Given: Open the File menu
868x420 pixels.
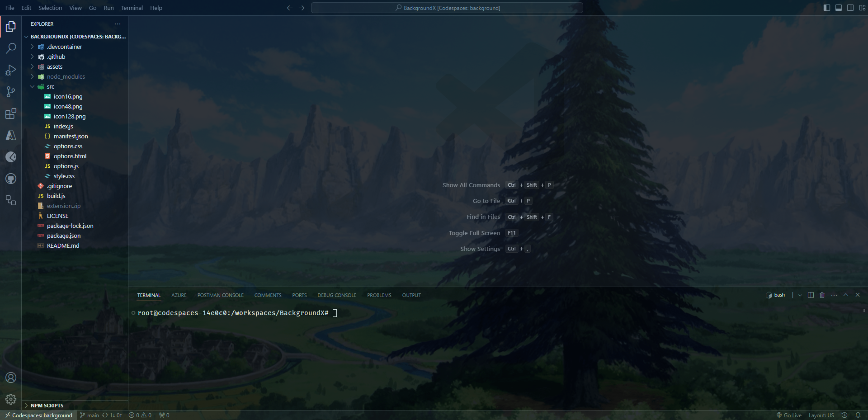Looking at the screenshot, I should (x=9, y=8).
